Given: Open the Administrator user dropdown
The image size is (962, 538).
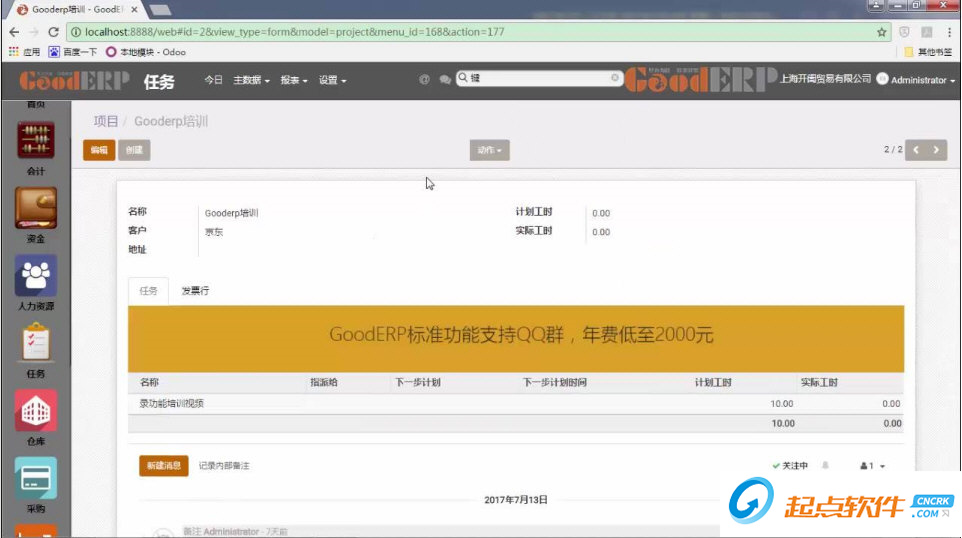Looking at the screenshot, I should pos(917,80).
